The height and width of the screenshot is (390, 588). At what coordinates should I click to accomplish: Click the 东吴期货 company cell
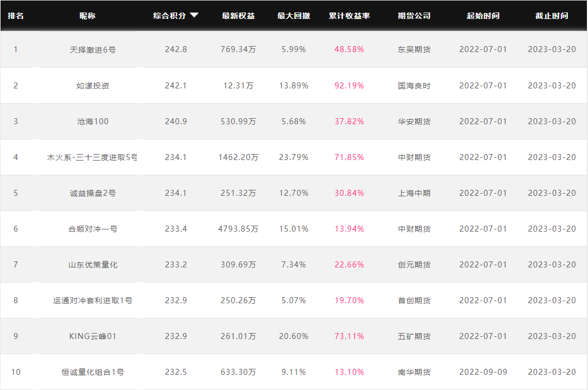click(x=414, y=49)
